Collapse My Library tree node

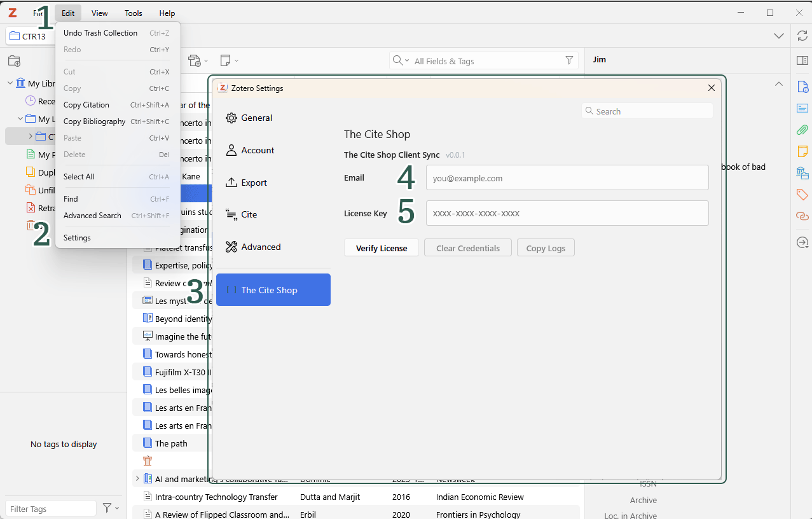[10, 83]
